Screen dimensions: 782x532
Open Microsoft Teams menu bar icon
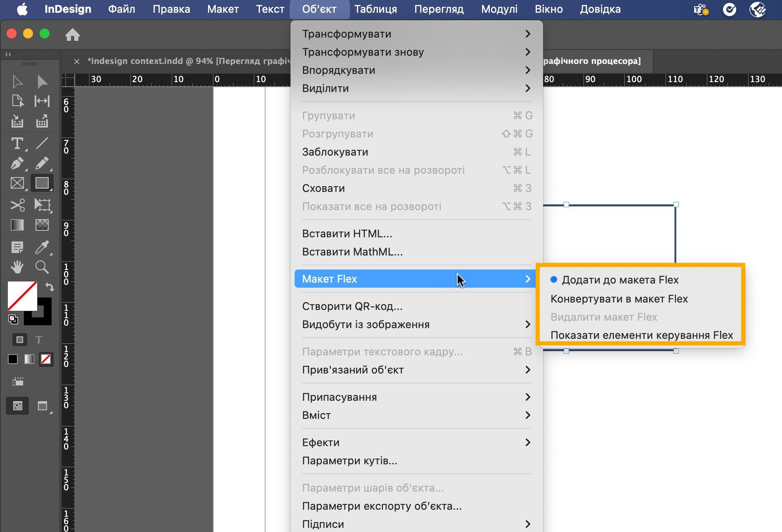point(701,9)
